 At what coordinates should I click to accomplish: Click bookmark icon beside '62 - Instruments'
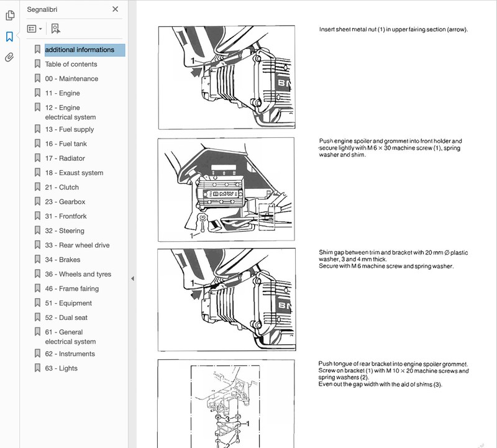pyautogui.click(x=37, y=353)
